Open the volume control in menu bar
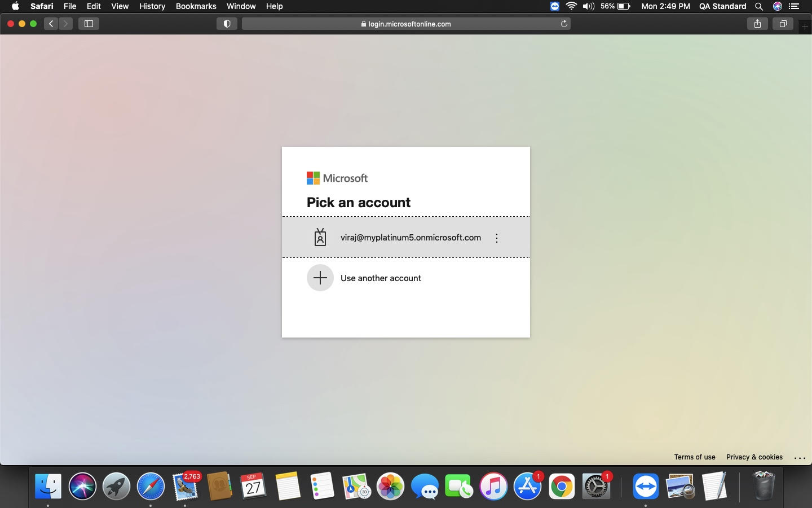The image size is (812, 508). click(588, 6)
